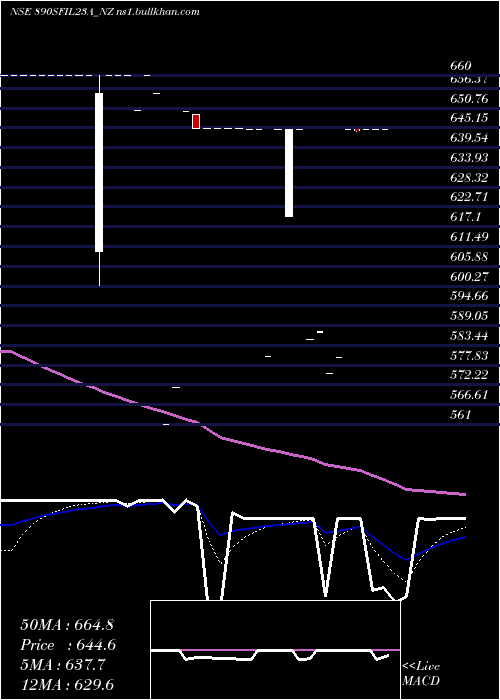Screen dimensions: 500x700
Task: Click the 589.05 price axis label
Action: pyautogui.click(x=469, y=316)
